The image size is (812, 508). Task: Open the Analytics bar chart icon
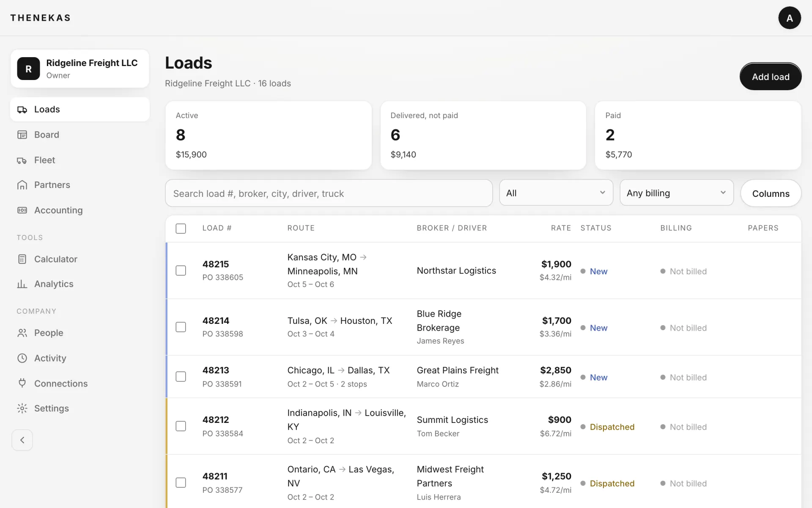[22, 284]
